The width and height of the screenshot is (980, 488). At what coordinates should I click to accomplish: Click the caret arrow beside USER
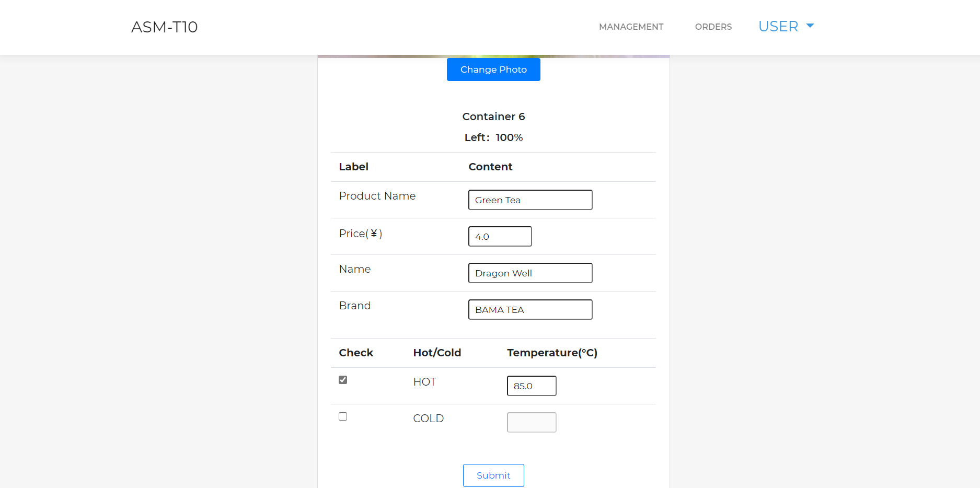pyautogui.click(x=810, y=26)
